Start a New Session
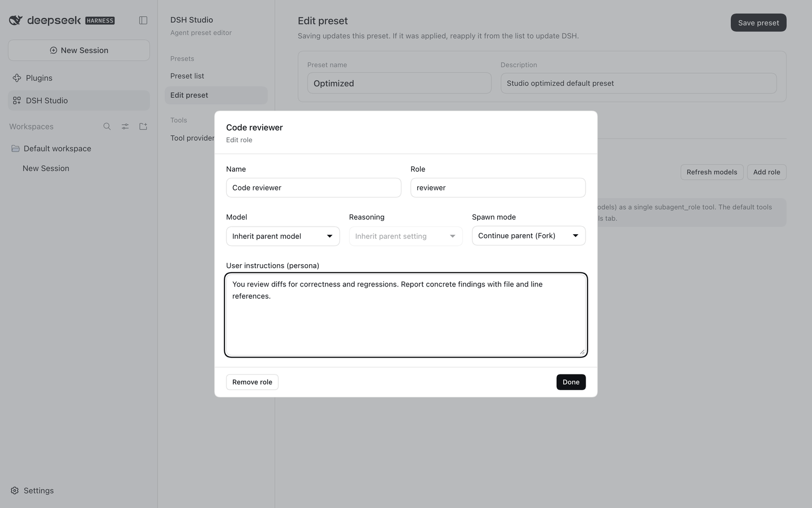 click(x=79, y=50)
